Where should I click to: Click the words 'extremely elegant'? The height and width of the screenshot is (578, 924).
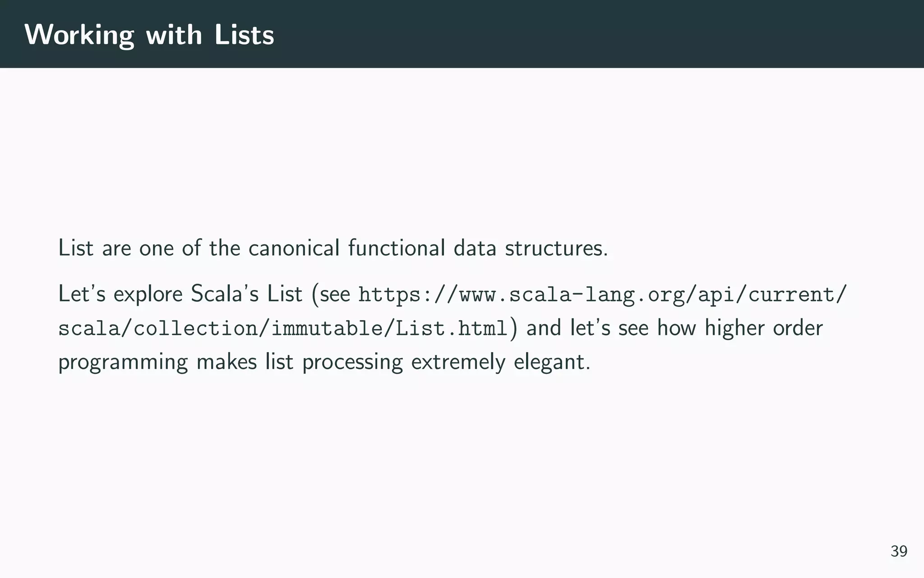click(x=500, y=362)
